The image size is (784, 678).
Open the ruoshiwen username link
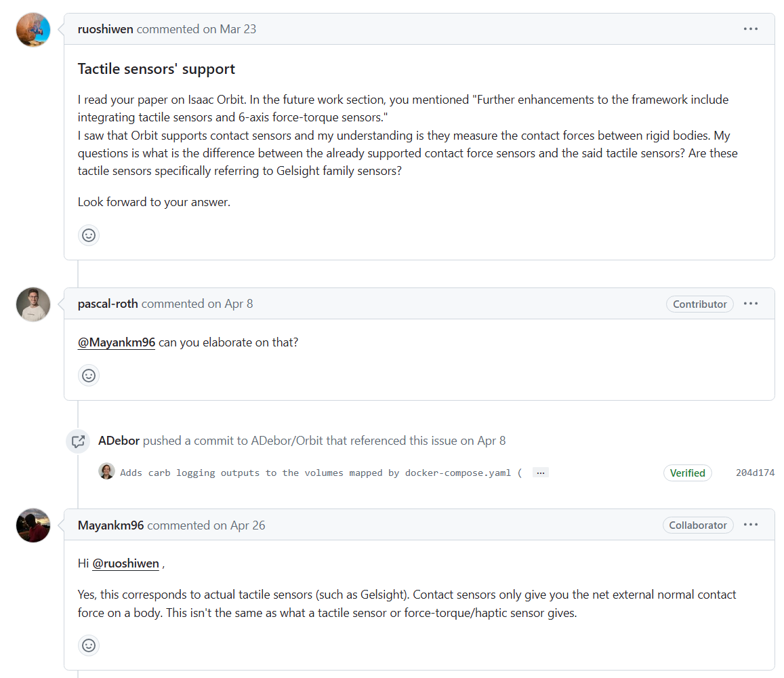106,29
